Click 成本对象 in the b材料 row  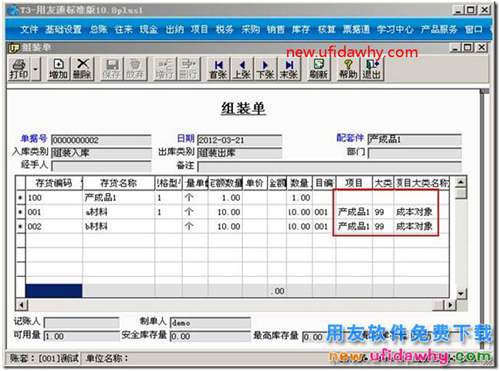pyautogui.click(x=414, y=227)
